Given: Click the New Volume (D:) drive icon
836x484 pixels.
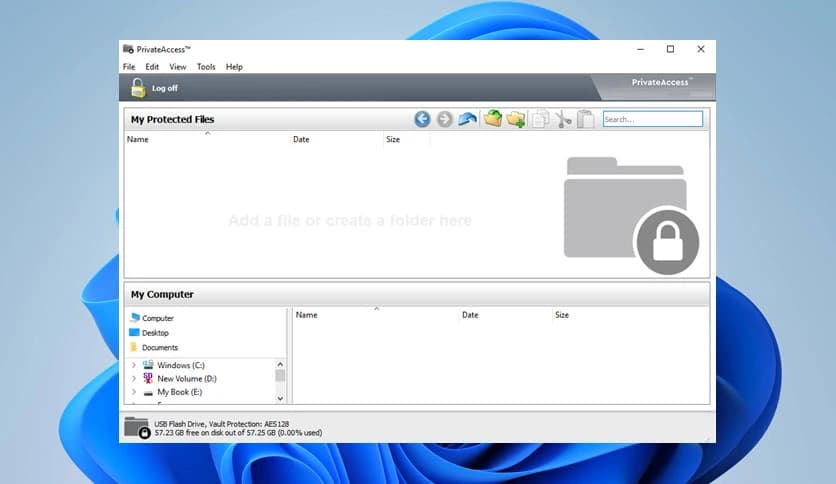Looking at the screenshot, I should tap(148, 378).
